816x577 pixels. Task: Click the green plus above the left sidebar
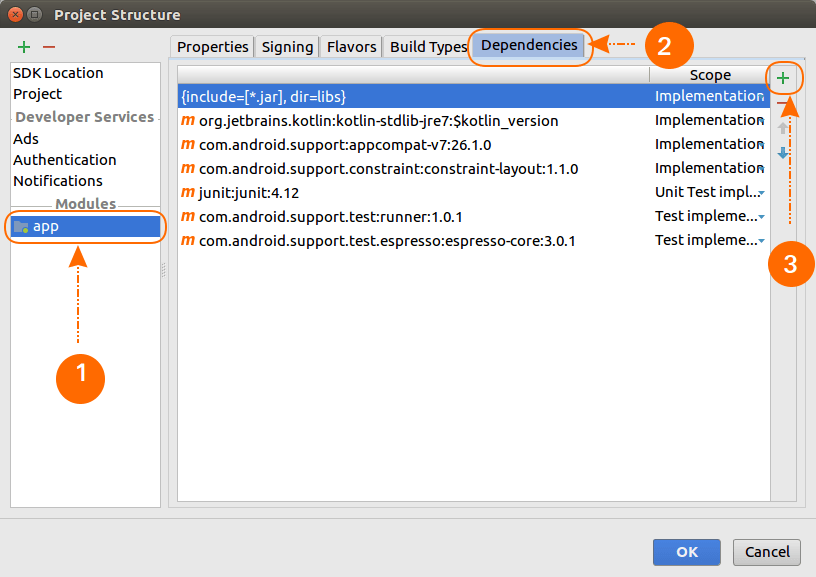point(22,46)
